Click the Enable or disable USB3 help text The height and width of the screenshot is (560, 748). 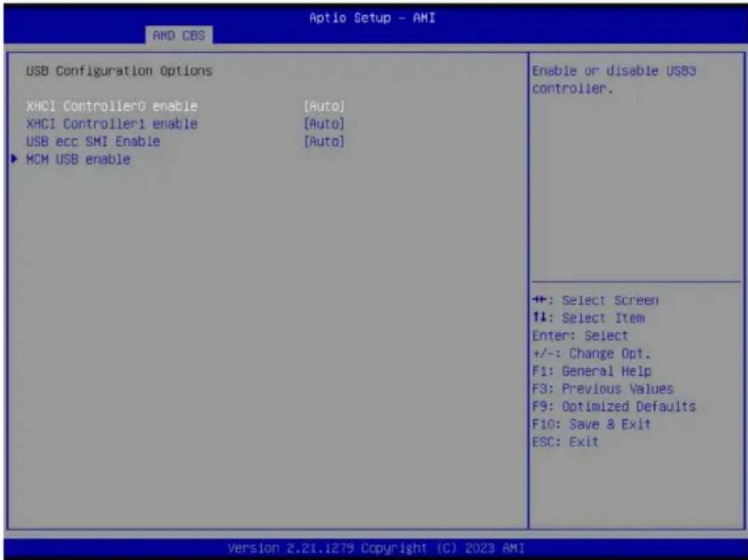click(x=614, y=79)
